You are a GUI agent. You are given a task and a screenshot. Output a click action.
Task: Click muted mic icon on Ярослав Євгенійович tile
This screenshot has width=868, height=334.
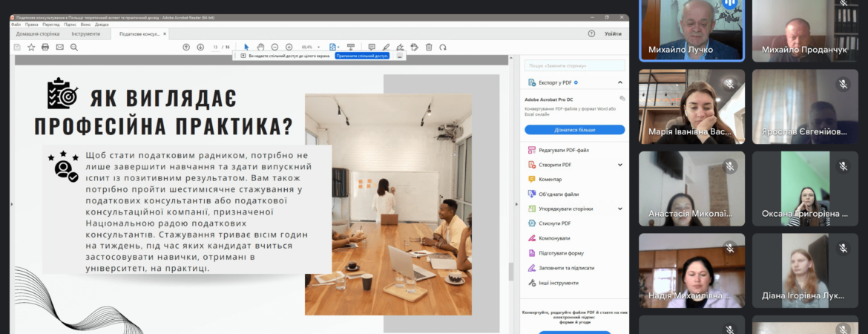843,84
